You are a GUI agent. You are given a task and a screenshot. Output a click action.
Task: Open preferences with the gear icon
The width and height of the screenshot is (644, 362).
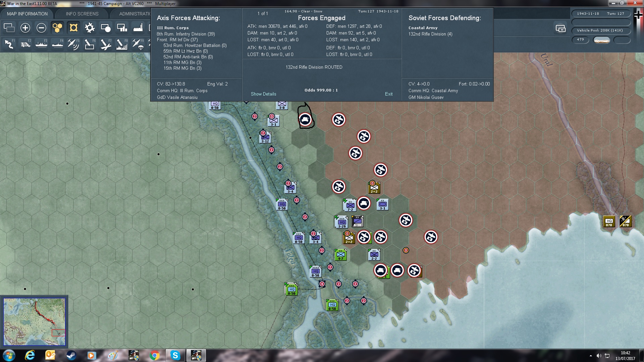[x=90, y=27]
